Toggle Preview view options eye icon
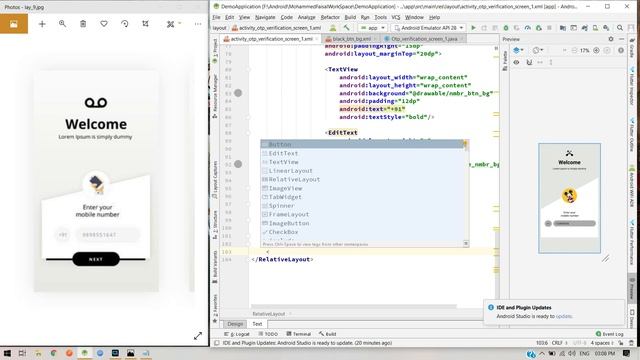 click(516, 62)
